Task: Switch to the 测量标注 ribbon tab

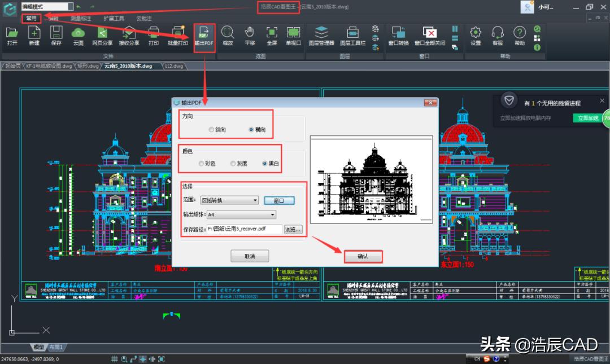Action: coord(80,19)
